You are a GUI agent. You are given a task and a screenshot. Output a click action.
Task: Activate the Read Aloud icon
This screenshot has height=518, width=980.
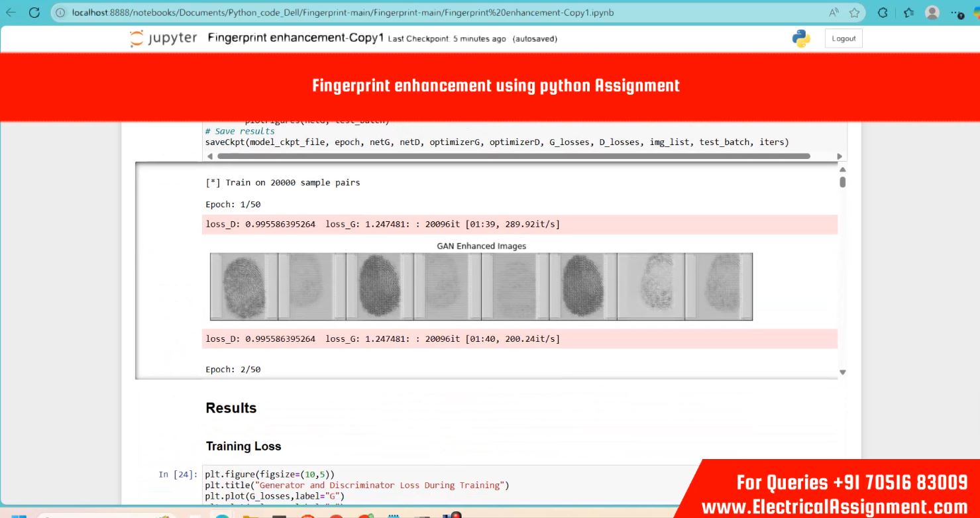pyautogui.click(x=834, y=13)
